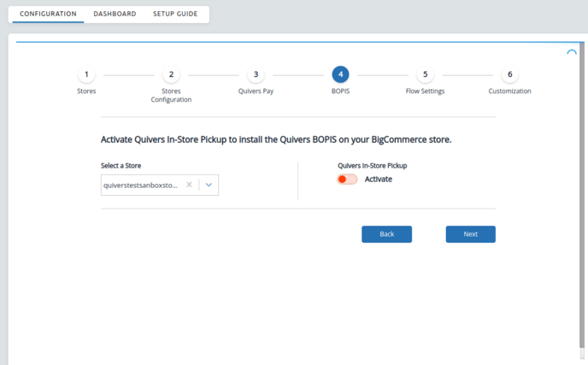Switch to the Configuration tab

(48, 14)
